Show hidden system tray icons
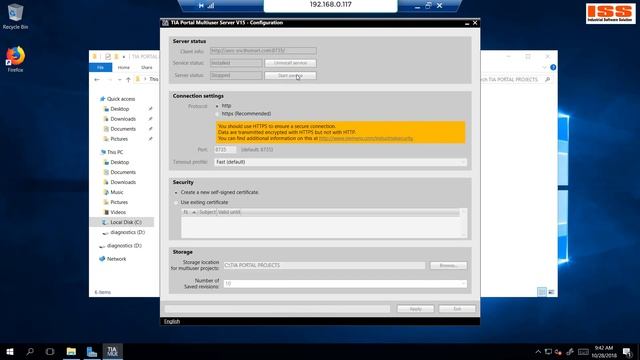 tap(538, 352)
